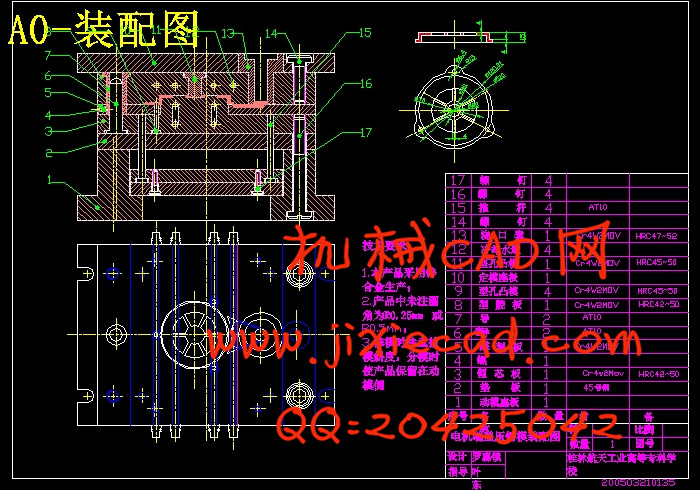Select callout number 7 on the left side
Viewport: 700px width, 490px height.
coord(48,58)
